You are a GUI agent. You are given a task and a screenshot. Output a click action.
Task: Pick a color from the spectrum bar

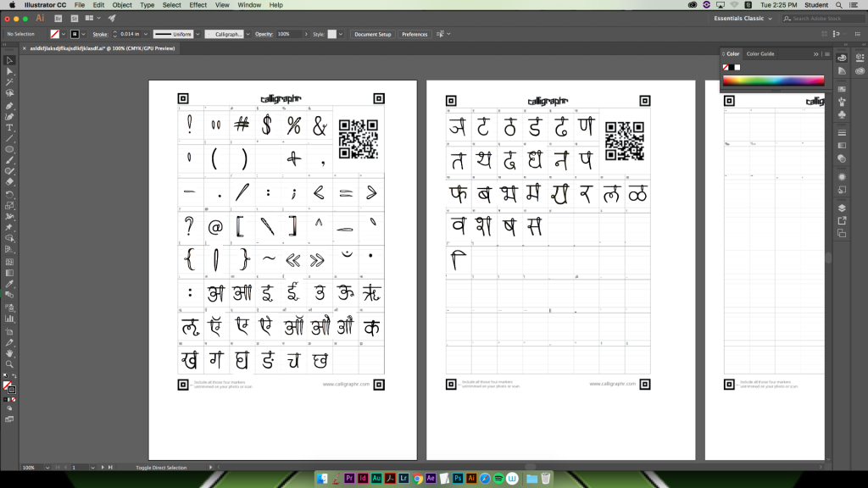pos(773,80)
